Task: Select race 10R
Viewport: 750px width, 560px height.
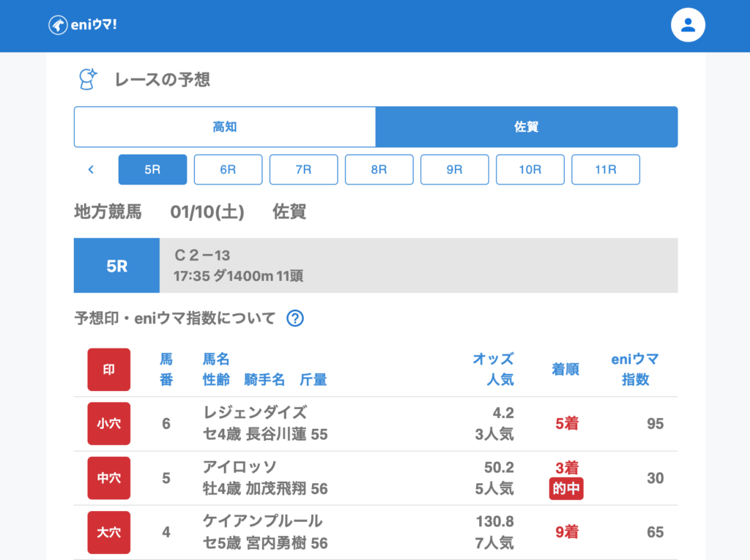Action: (530, 170)
